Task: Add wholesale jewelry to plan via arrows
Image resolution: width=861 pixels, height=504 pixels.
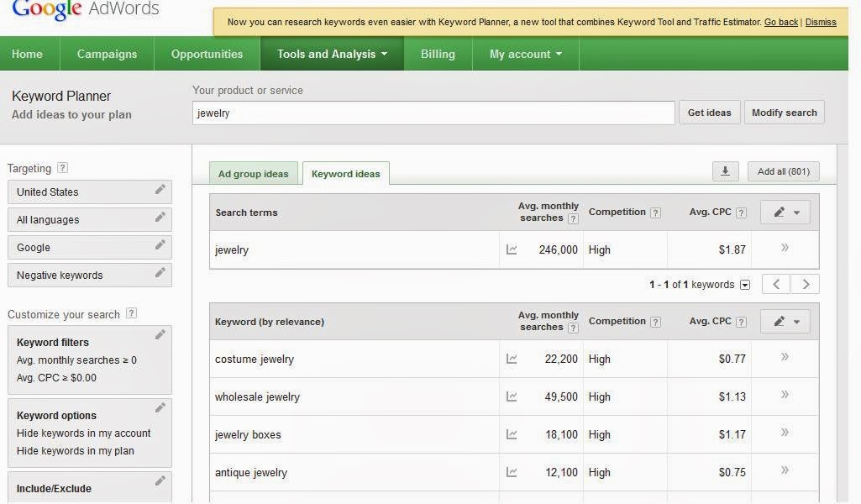Action: coord(785,394)
